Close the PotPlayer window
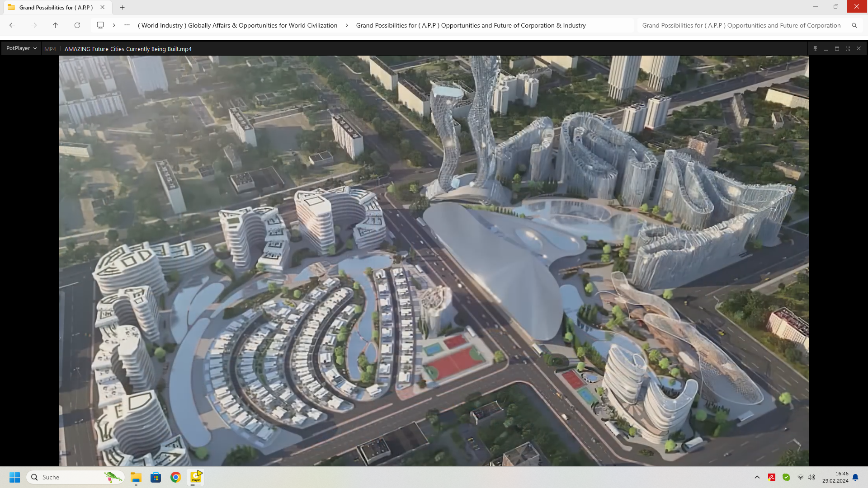The image size is (868, 488). tap(859, 48)
